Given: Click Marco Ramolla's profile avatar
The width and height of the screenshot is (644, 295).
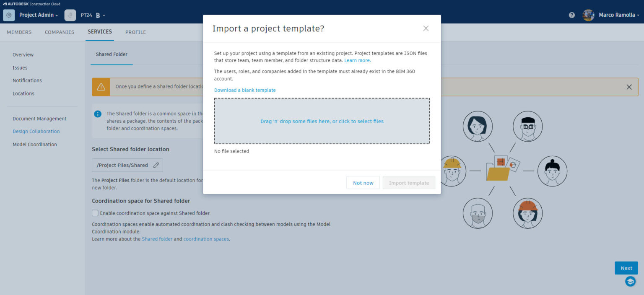Looking at the screenshot, I should 588,15.
